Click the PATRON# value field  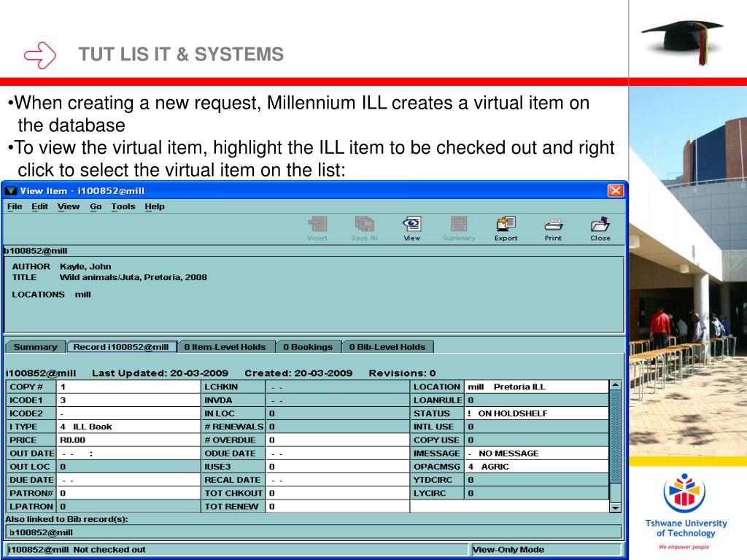click(128, 494)
